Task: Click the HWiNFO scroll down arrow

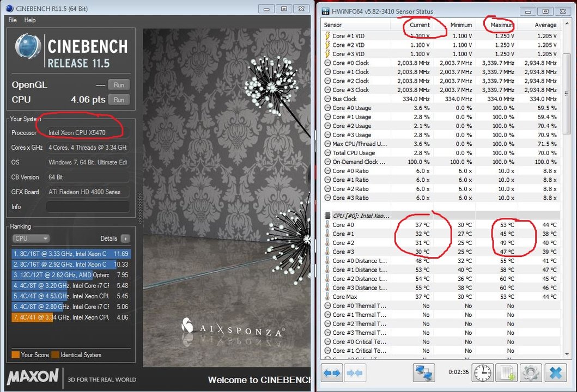Action: pyautogui.click(x=567, y=354)
